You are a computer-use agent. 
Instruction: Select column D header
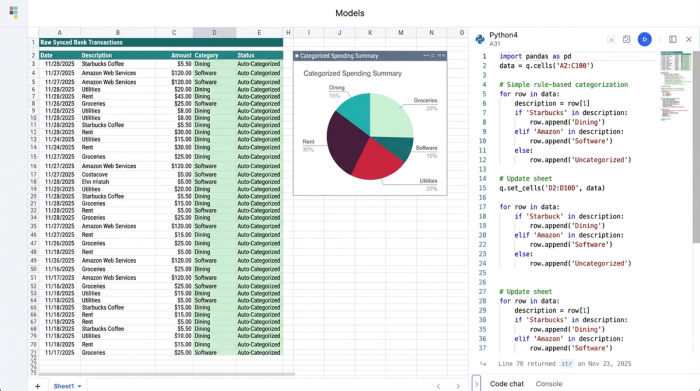click(214, 33)
